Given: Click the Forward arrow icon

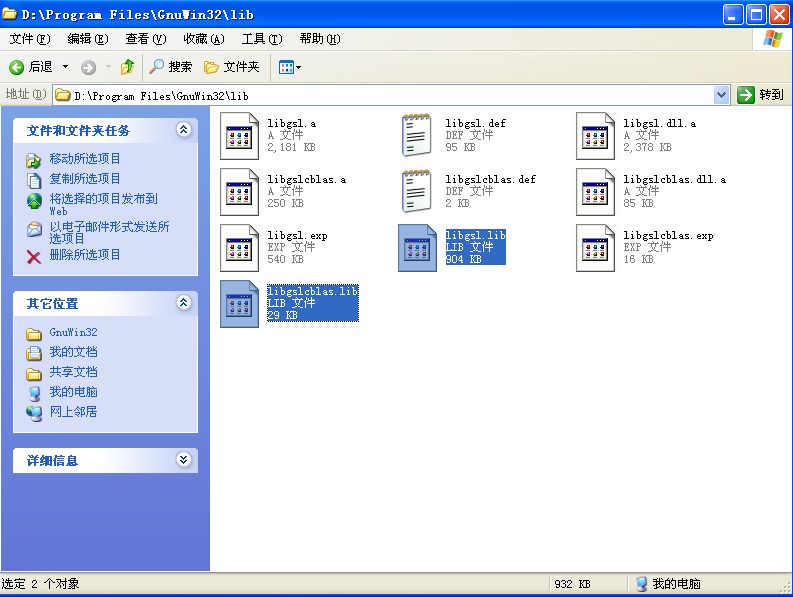Looking at the screenshot, I should tap(89, 67).
